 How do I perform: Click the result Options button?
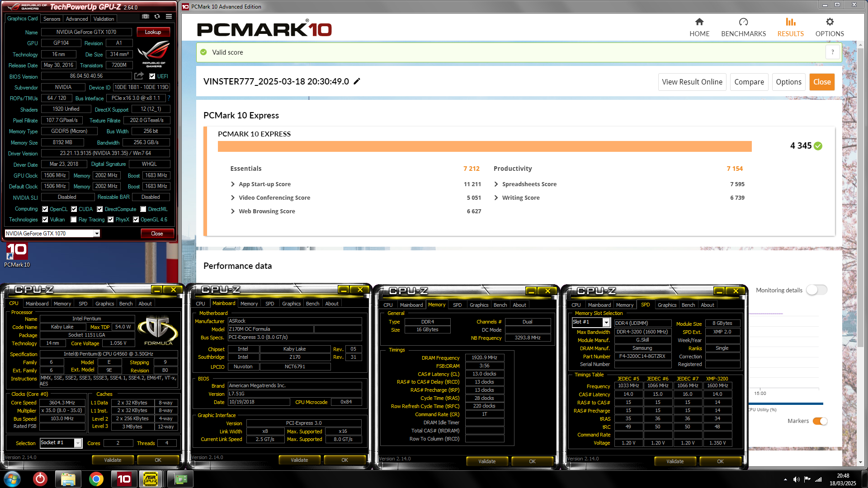pyautogui.click(x=788, y=82)
